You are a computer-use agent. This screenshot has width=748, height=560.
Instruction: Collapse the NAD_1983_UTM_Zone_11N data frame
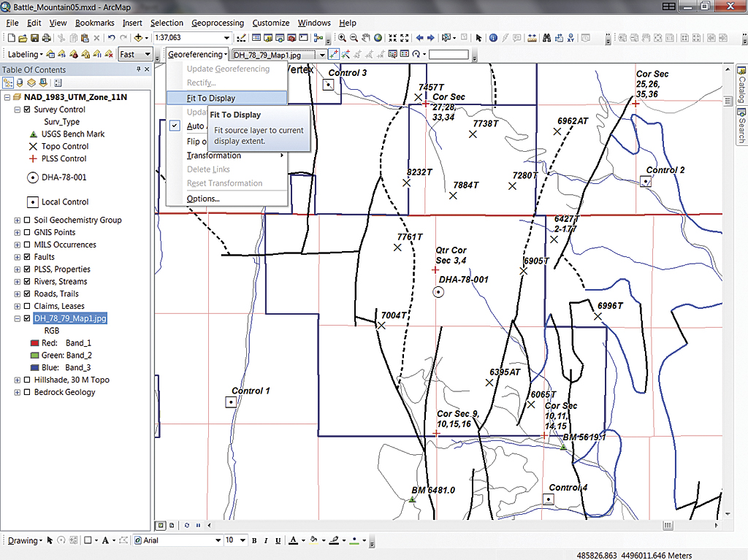[x=7, y=97]
